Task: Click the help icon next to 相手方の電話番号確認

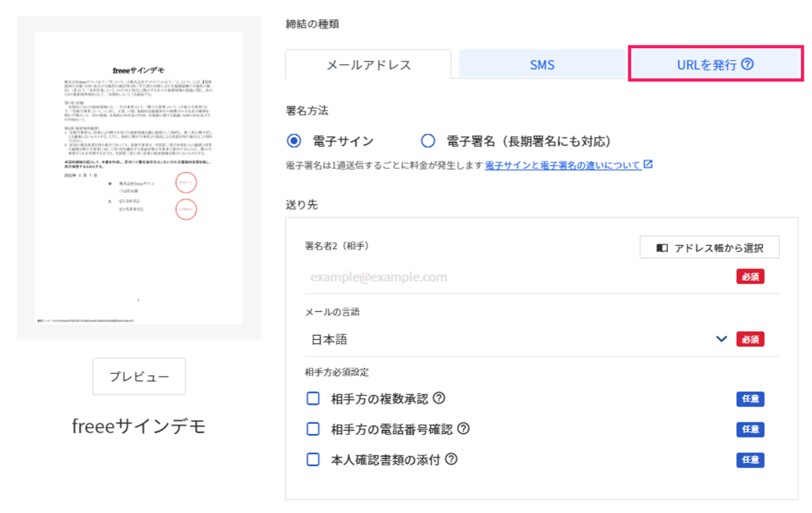Action: click(x=464, y=429)
